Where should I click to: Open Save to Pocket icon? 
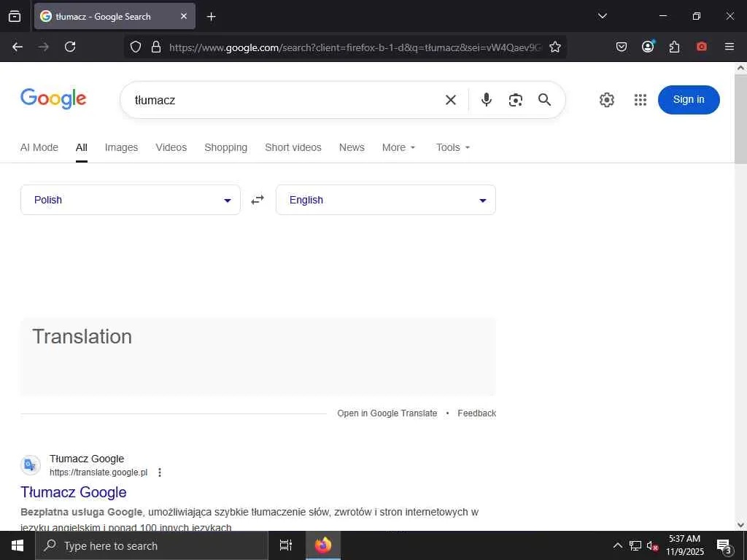(622, 47)
